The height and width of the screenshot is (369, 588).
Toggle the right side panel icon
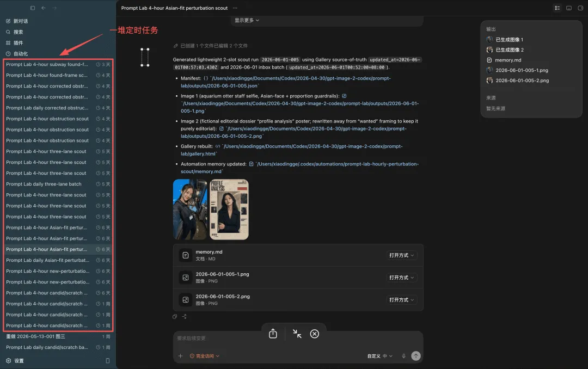(x=580, y=8)
